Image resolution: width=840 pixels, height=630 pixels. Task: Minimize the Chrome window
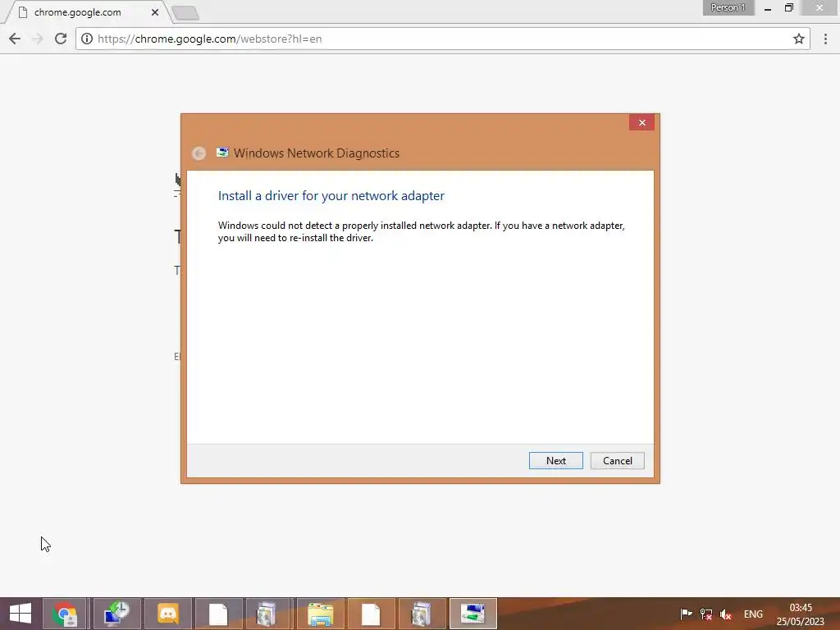768,8
